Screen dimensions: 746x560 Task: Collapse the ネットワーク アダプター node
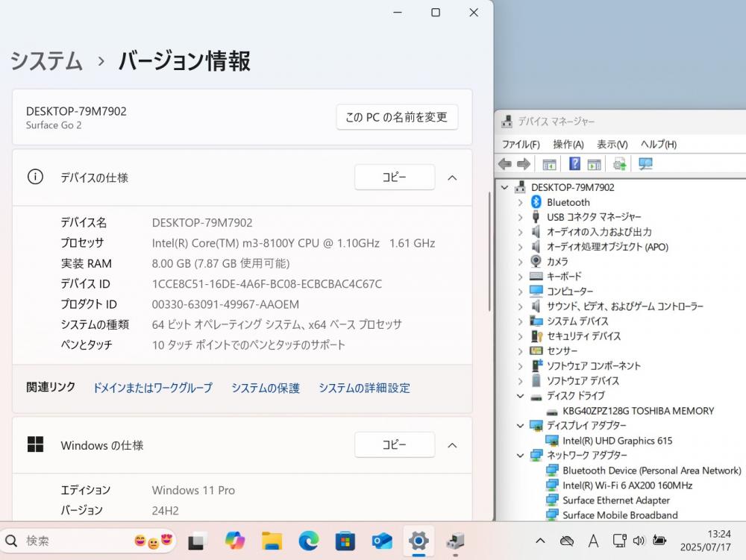[521, 455]
